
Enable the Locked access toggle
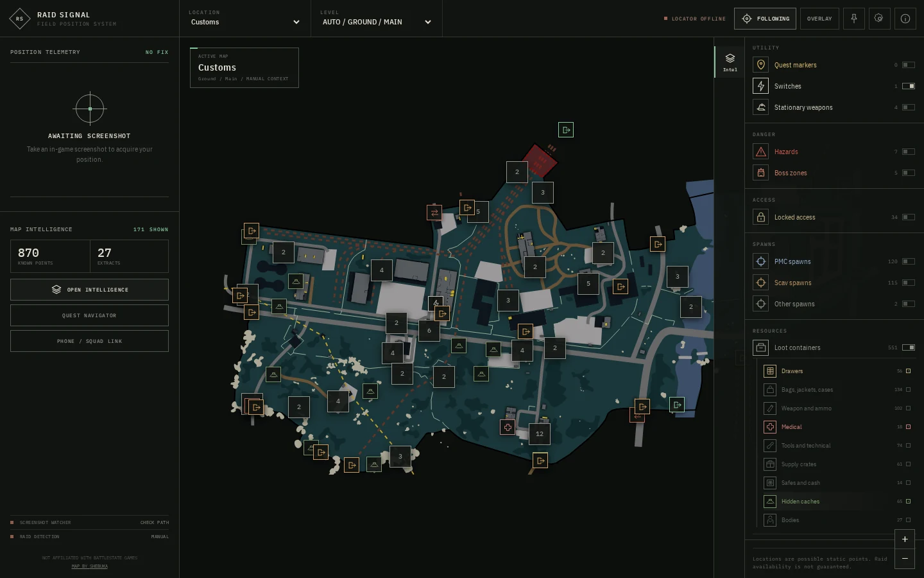point(909,217)
